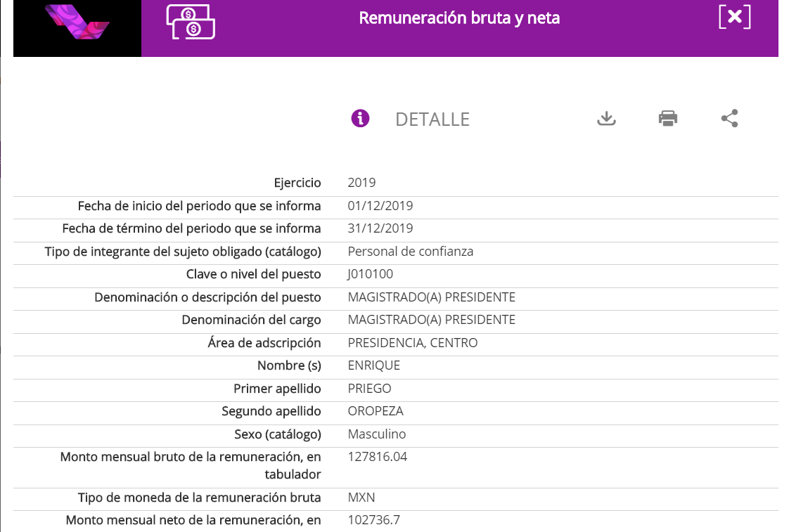Select the Ejercicio value 2019

[361, 183]
